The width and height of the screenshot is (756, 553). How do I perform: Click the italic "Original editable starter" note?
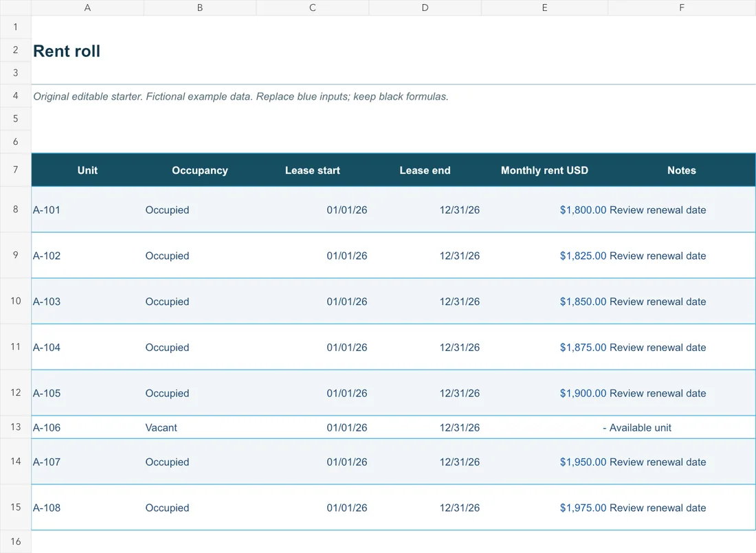(x=241, y=96)
